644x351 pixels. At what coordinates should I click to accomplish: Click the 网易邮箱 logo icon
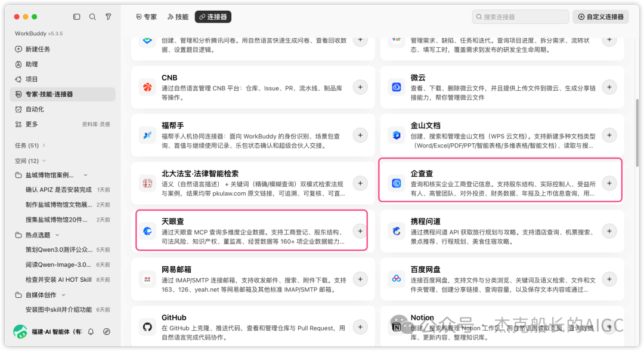(147, 279)
